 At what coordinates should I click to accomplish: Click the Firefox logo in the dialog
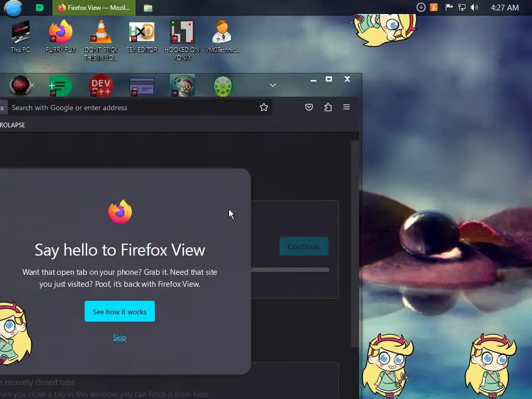tap(120, 212)
